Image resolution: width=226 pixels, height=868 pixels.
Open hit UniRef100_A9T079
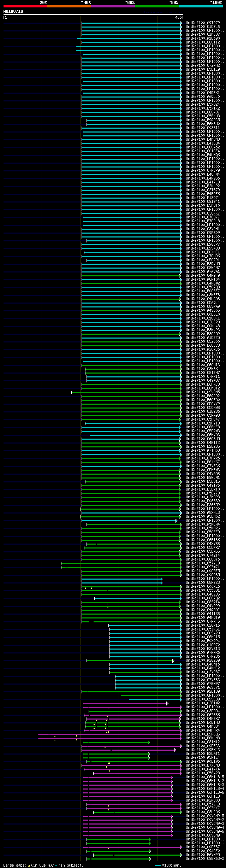[x=203, y=23]
